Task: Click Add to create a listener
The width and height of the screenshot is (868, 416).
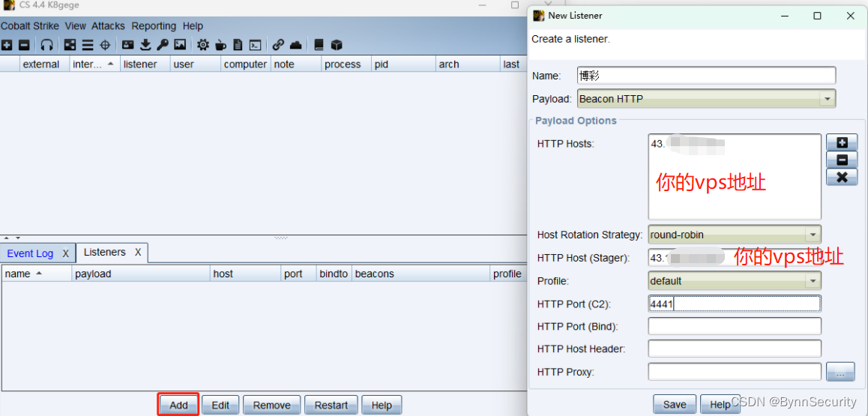Action: (179, 405)
